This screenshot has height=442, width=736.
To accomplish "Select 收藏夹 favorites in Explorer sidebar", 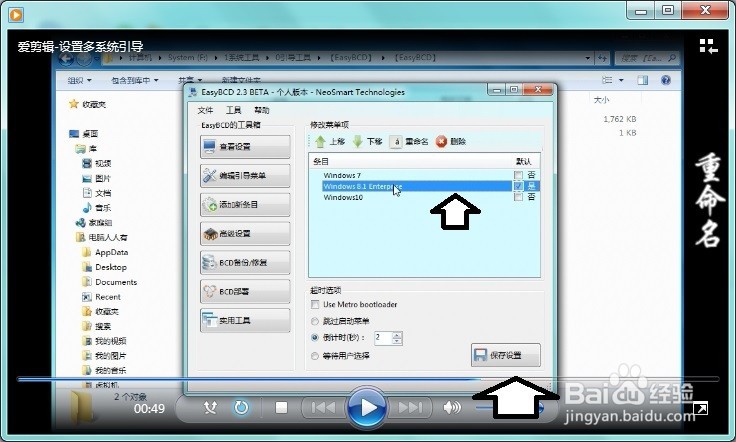I will pyautogui.click(x=88, y=104).
